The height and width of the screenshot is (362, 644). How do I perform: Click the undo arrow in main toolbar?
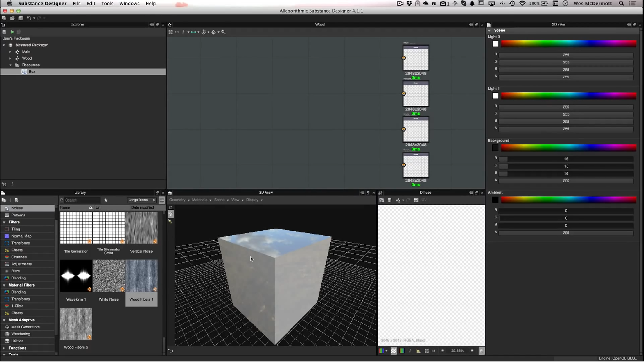point(29,18)
